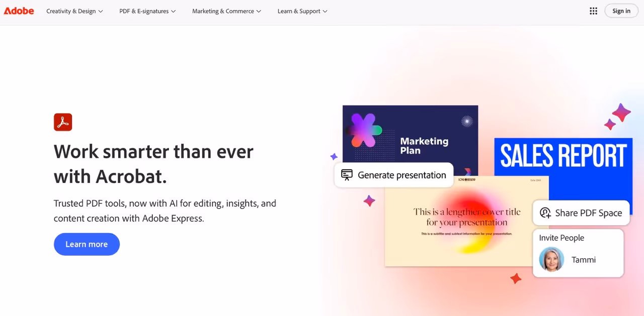644x316 pixels.
Task: Click the red Acrobat PDF icon
Action: click(x=63, y=122)
